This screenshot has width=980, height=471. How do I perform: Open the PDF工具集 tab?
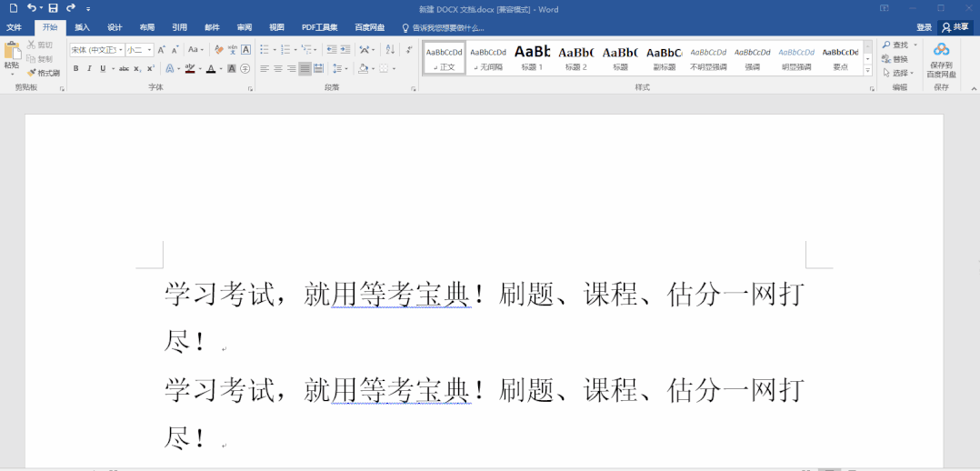tap(319, 27)
